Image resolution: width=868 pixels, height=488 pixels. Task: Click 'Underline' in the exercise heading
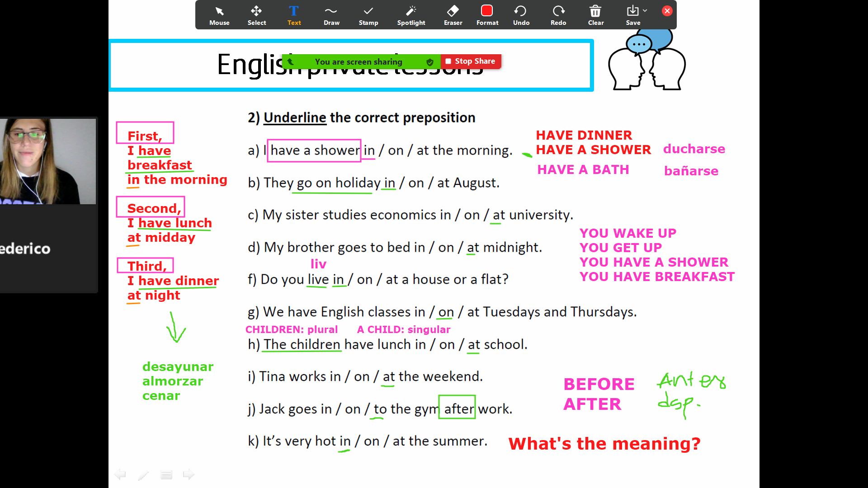[295, 117]
